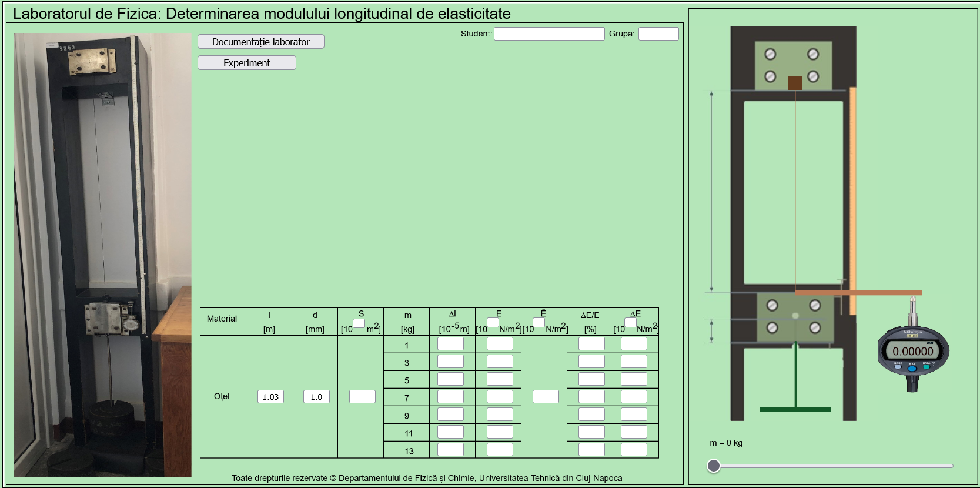Click the Δl field for mass 1 kg
This screenshot has width=980, height=488.
click(x=450, y=344)
